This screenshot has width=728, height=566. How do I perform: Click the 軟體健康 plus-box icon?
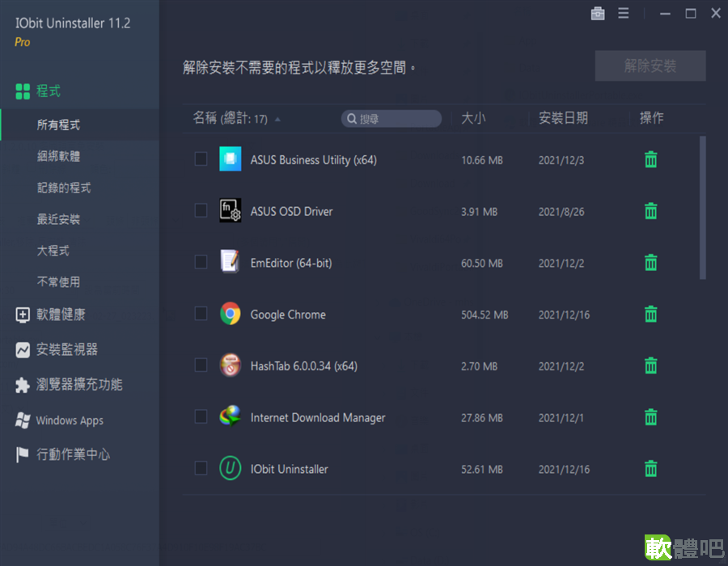[x=23, y=315]
